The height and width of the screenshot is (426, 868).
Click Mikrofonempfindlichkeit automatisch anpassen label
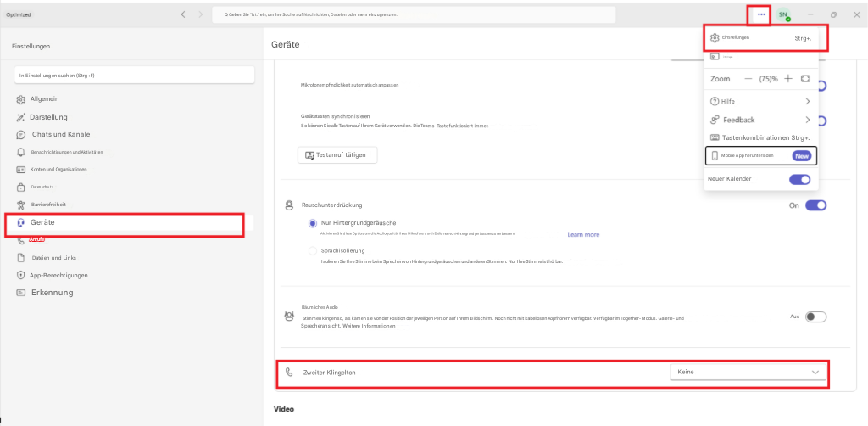point(349,86)
